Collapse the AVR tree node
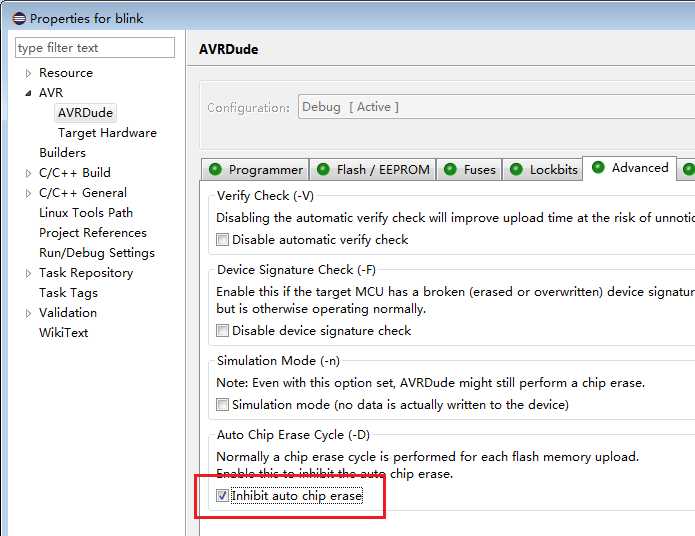The height and width of the screenshot is (536, 695). [28, 93]
